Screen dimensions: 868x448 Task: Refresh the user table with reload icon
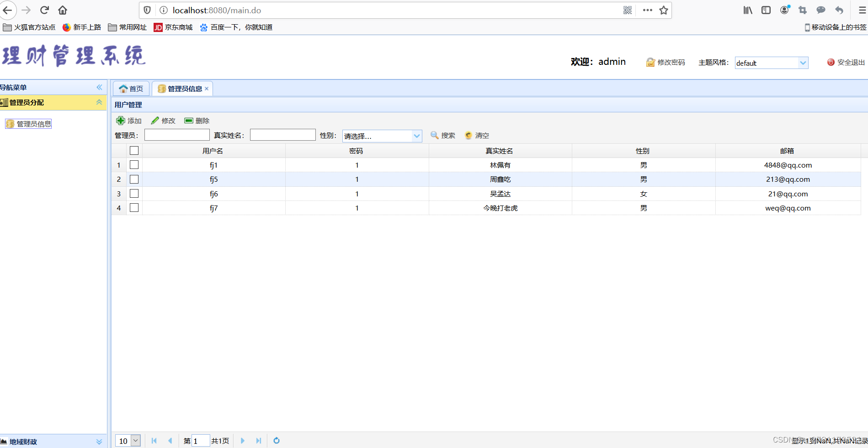pyautogui.click(x=277, y=441)
